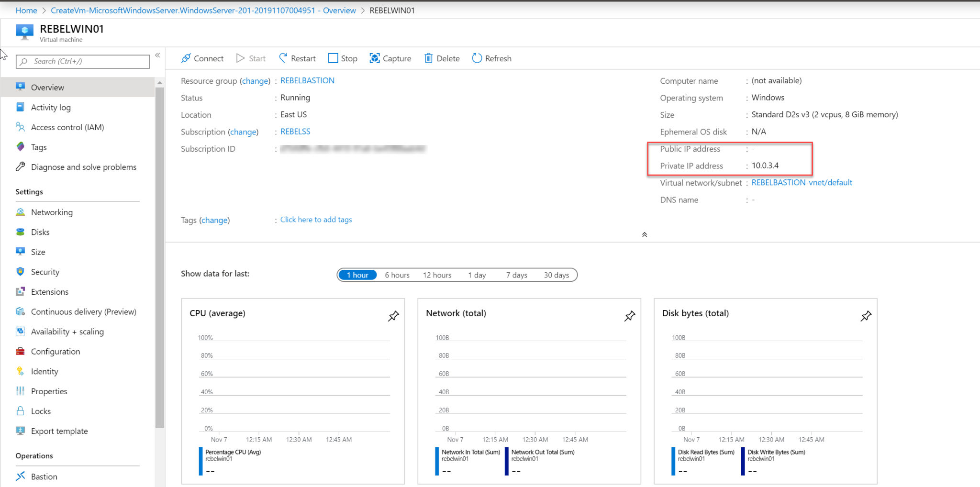
Task: Click the Delete trash can icon
Action: pyautogui.click(x=428, y=58)
